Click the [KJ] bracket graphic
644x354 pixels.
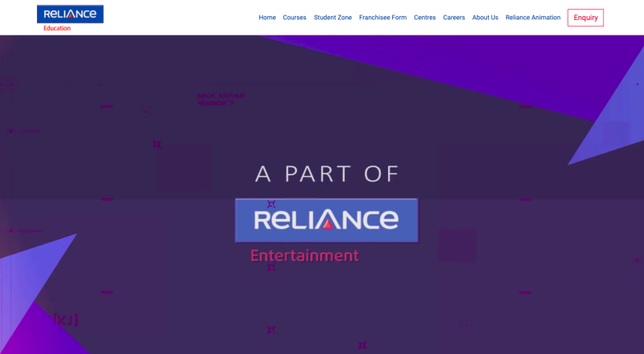[64, 320]
